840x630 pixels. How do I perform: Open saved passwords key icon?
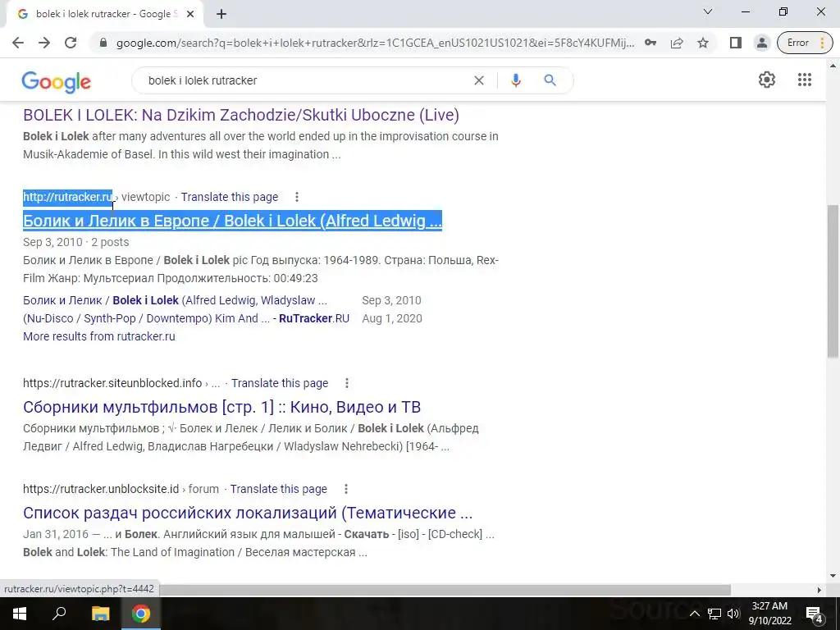point(651,43)
